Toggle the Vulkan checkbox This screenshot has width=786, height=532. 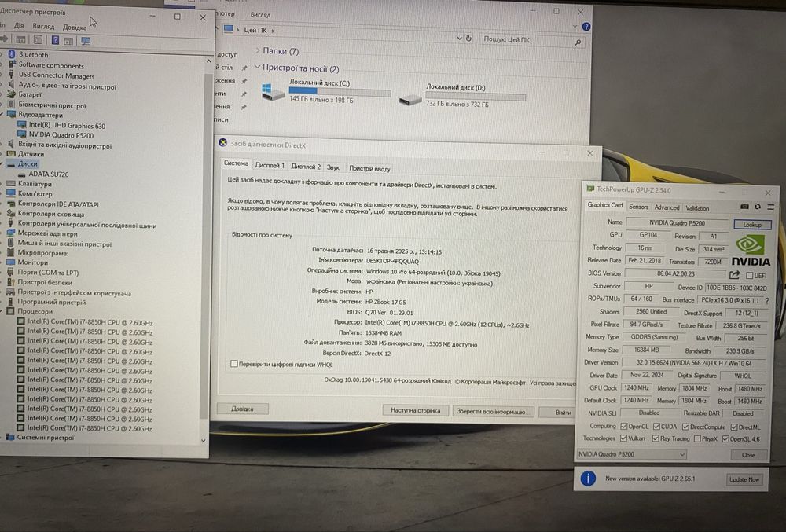click(x=623, y=438)
